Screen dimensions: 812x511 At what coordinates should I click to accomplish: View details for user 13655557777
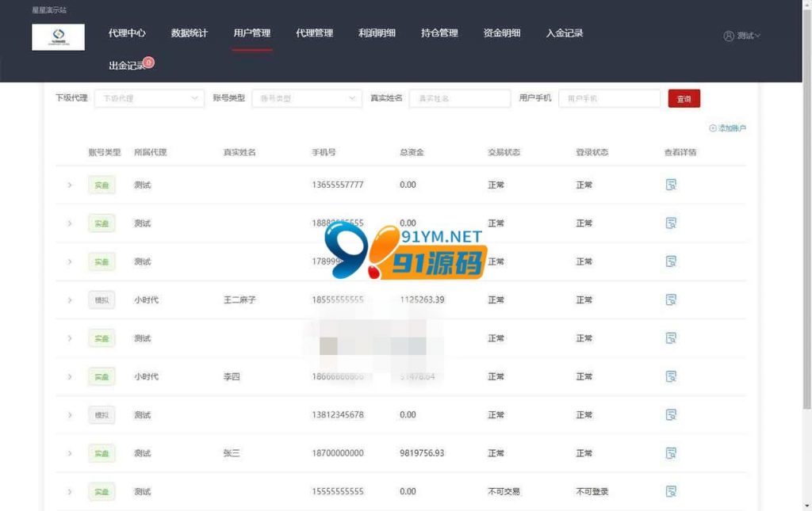(x=671, y=185)
